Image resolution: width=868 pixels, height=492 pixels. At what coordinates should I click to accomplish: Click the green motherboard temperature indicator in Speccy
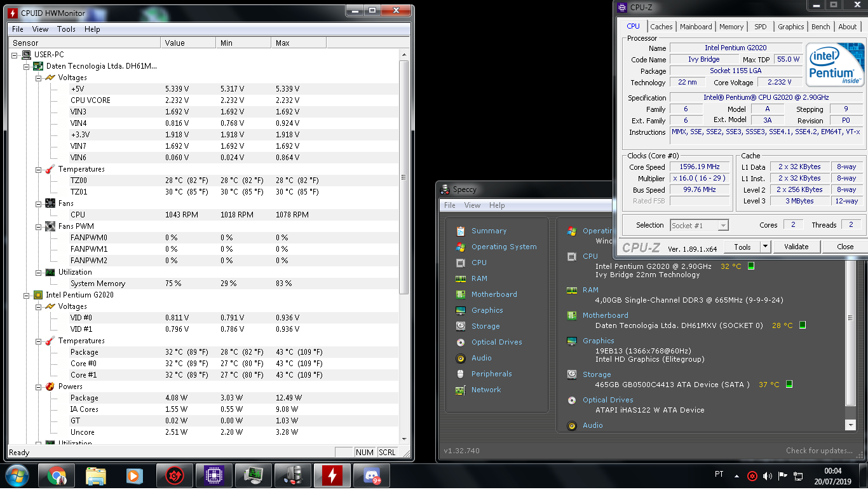point(803,325)
